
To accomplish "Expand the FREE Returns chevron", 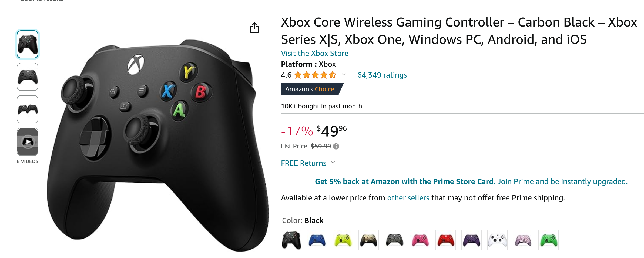I will (333, 163).
